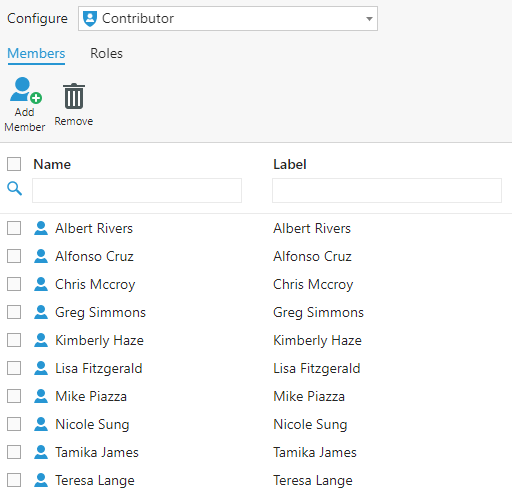
Task: Focus the Label filter input field
Action: (387, 190)
